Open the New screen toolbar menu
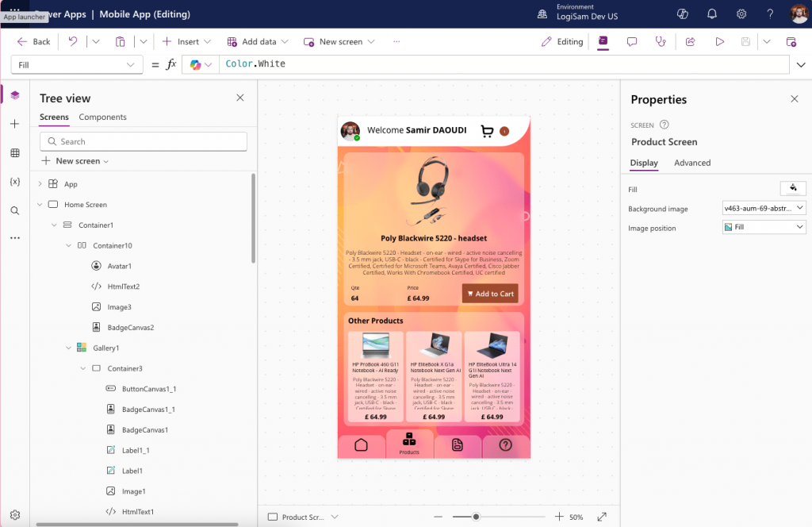This screenshot has height=527, width=812. pyautogui.click(x=339, y=41)
